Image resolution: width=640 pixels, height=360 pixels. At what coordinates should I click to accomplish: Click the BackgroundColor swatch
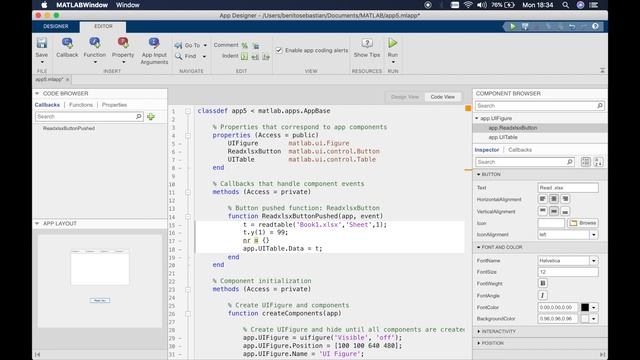click(585, 319)
